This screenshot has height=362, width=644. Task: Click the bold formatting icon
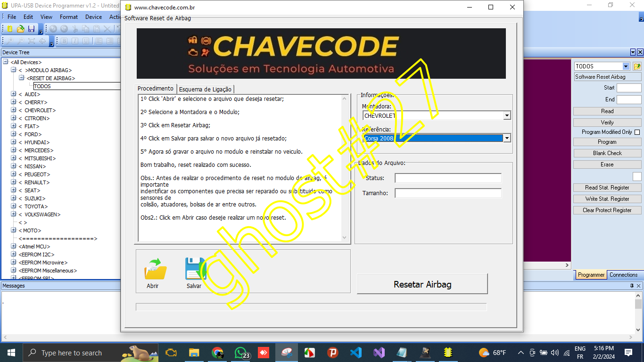tap(64, 41)
